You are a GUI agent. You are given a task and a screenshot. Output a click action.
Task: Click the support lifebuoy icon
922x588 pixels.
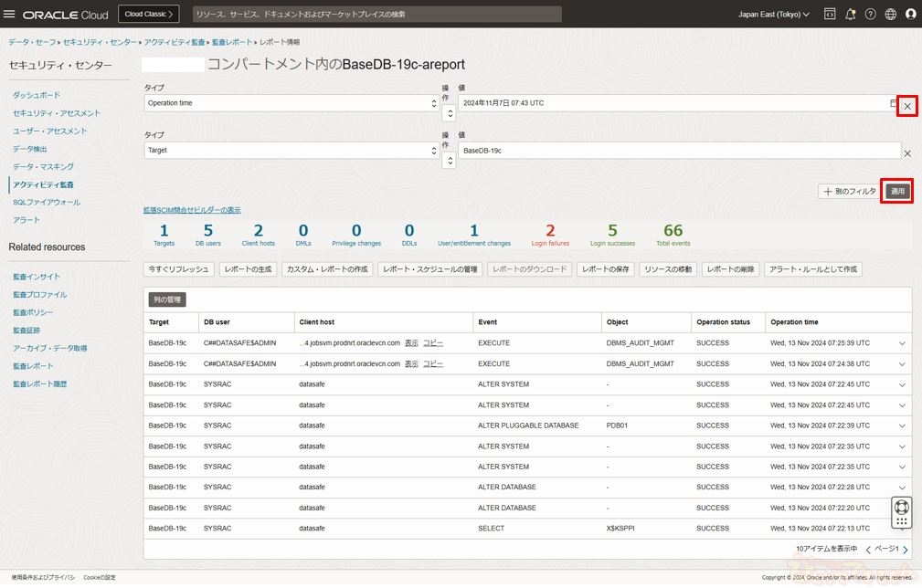click(x=901, y=506)
